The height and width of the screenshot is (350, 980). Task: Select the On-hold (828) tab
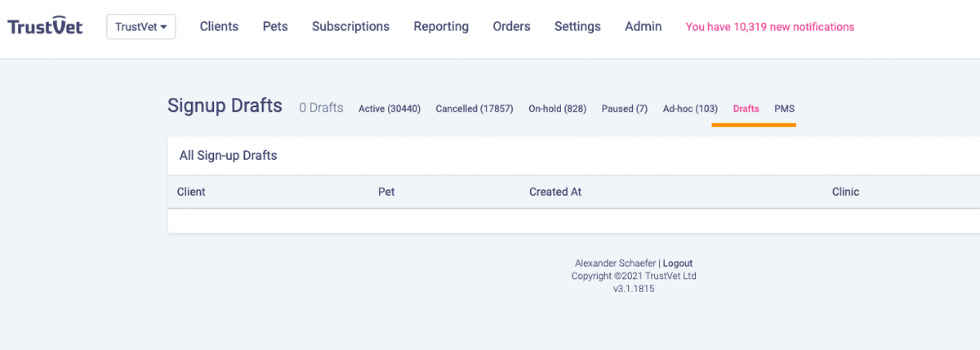(x=558, y=109)
